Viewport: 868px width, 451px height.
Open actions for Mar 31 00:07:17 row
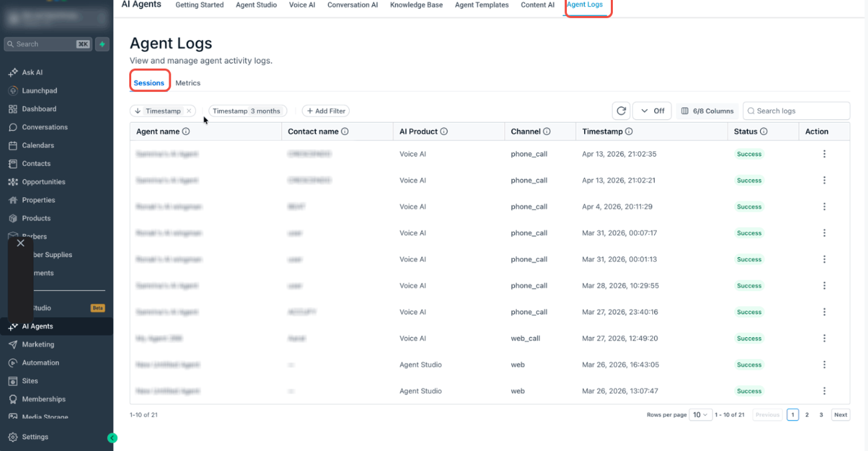(x=824, y=233)
